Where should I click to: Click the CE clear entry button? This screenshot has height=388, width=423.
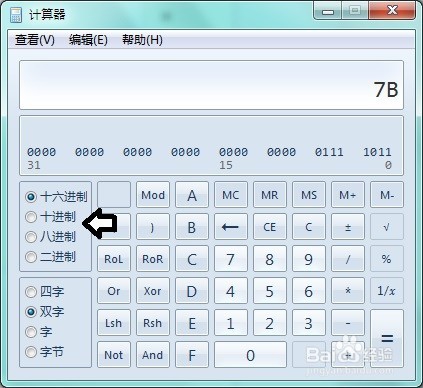(270, 227)
